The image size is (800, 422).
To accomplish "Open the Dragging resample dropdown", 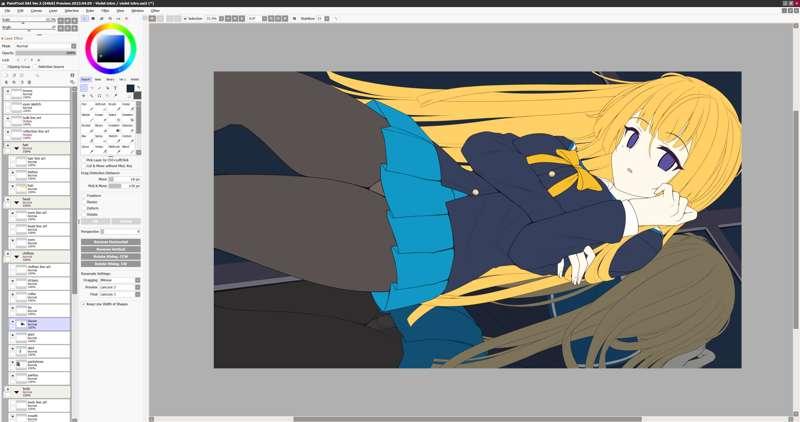I will [119, 280].
